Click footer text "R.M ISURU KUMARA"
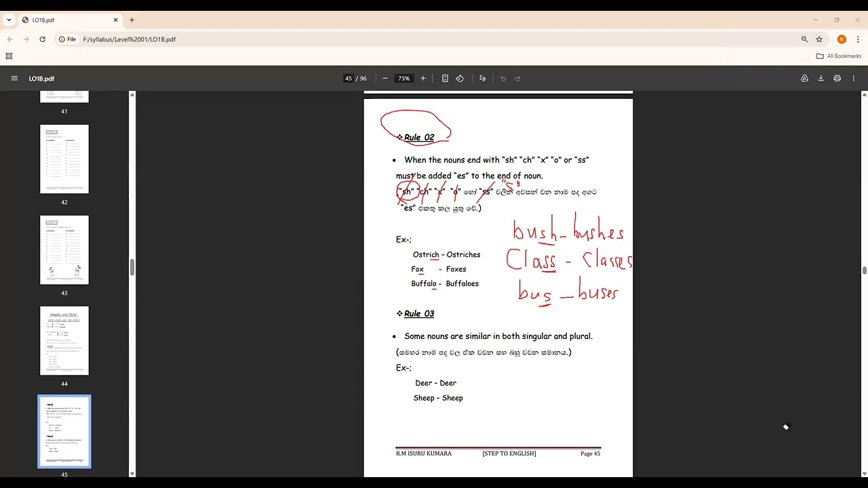Image resolution: width=868 pixels, height=488 pixels. pos(424,453)
